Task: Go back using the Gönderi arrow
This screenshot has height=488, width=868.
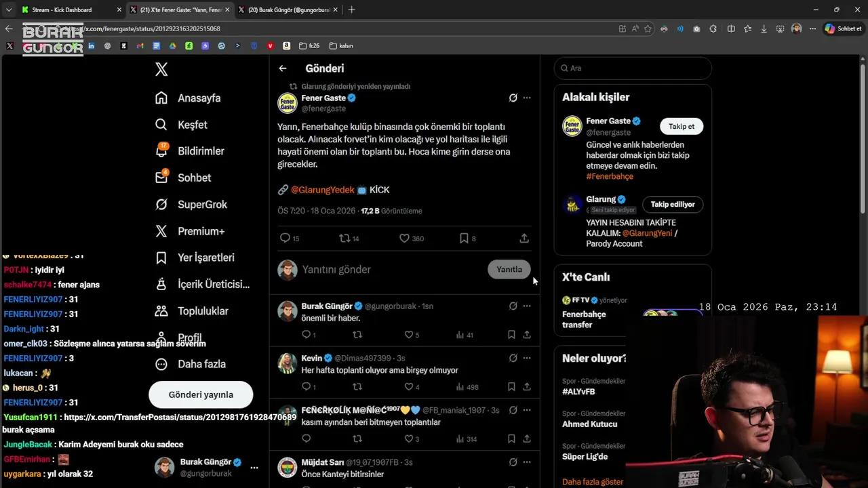Action: point(283,68)
